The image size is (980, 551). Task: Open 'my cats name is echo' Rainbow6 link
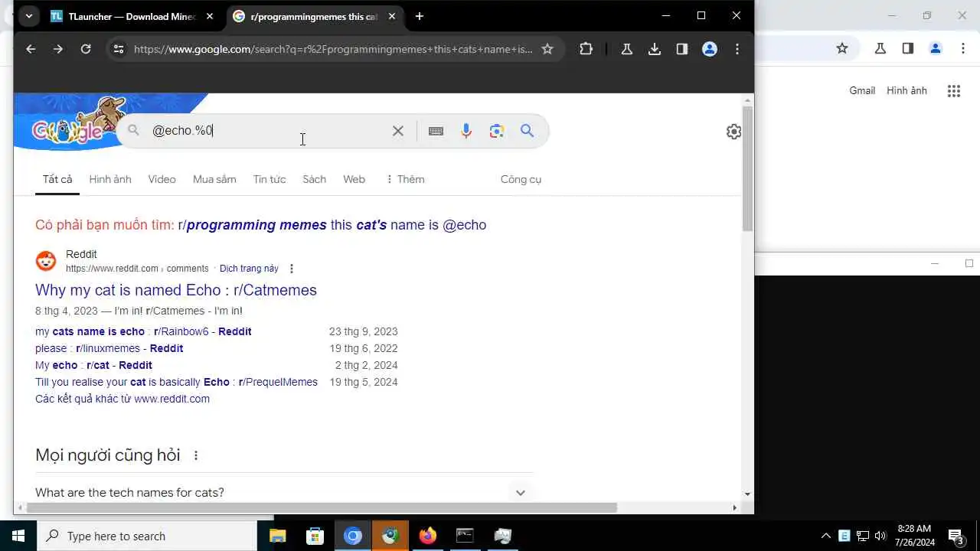pyautogui.click(x=143, y=331)
